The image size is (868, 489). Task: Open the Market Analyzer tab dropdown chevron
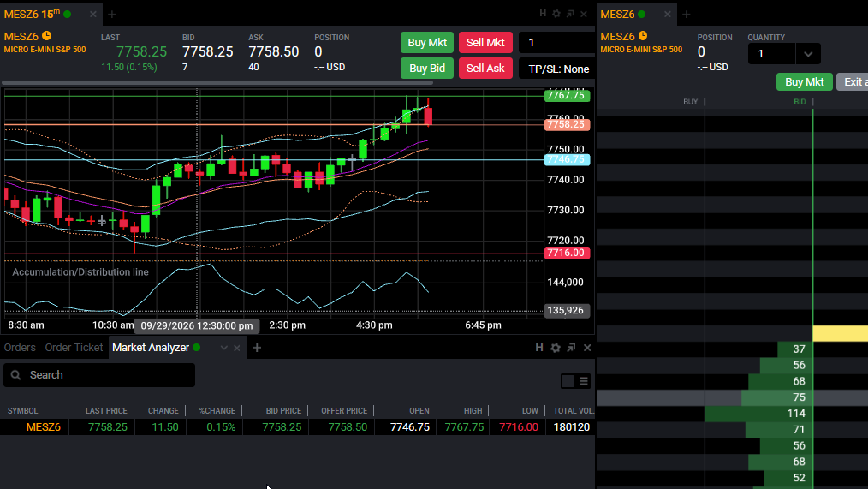tap(223, 348)
